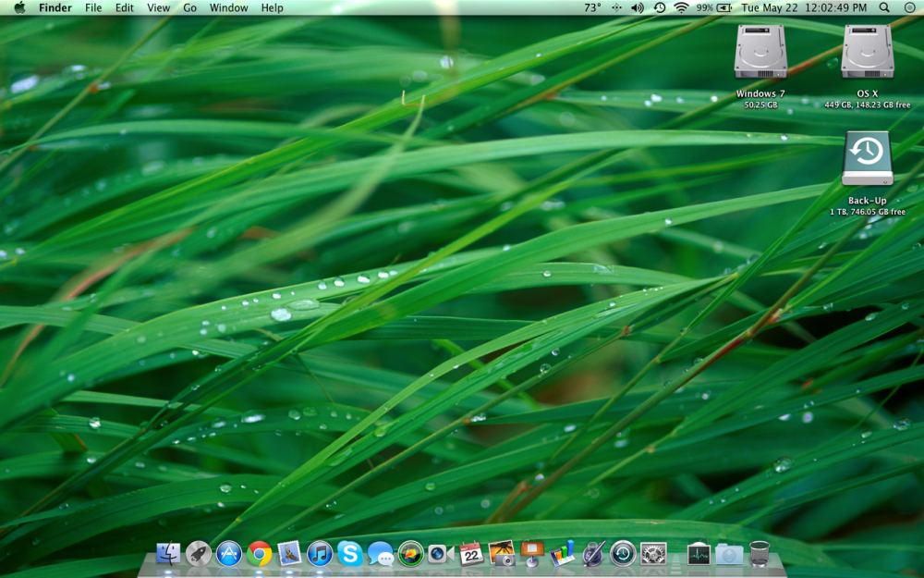The width and height of the screenshot is (924, 578).
Task: Launch Skype from the dock
Action: pos(350,554)
